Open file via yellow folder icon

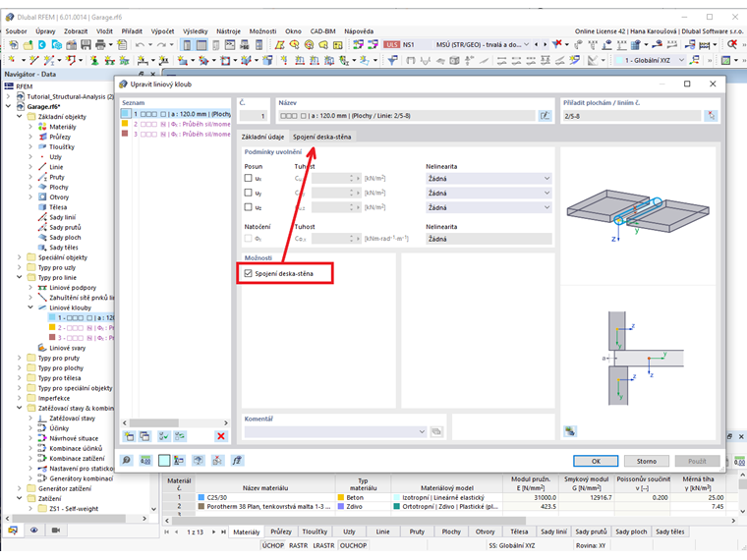point(29,45)
